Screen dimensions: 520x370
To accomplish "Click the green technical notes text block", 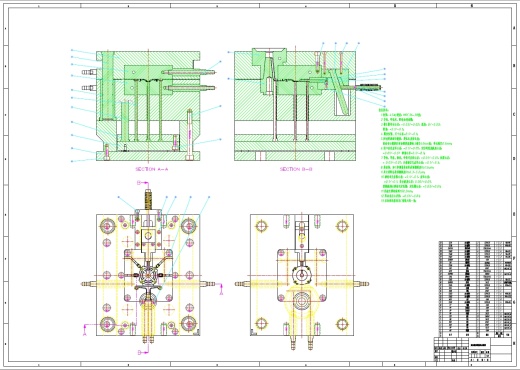I will point(416,155).
